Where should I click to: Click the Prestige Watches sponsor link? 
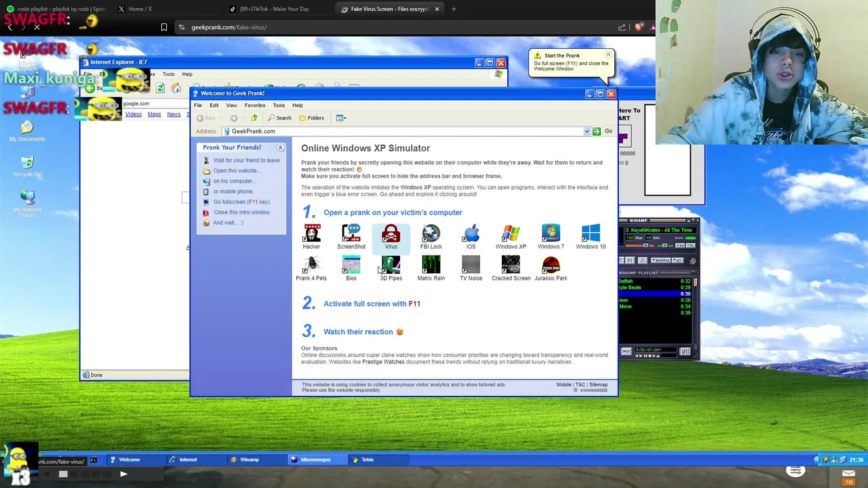click(x=383, y=362)
